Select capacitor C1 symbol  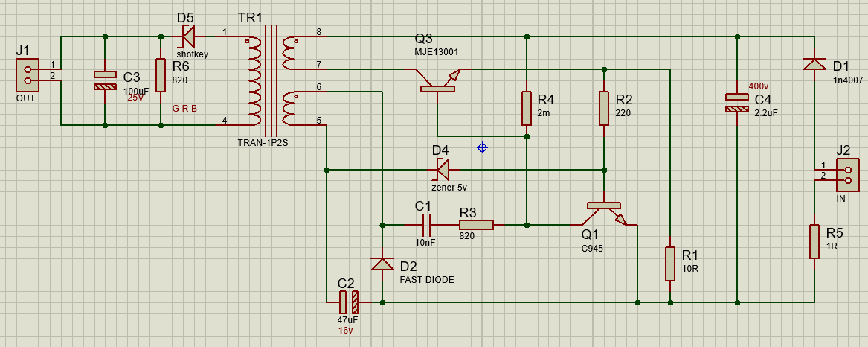pyautogui.click(x=426, y=225)
